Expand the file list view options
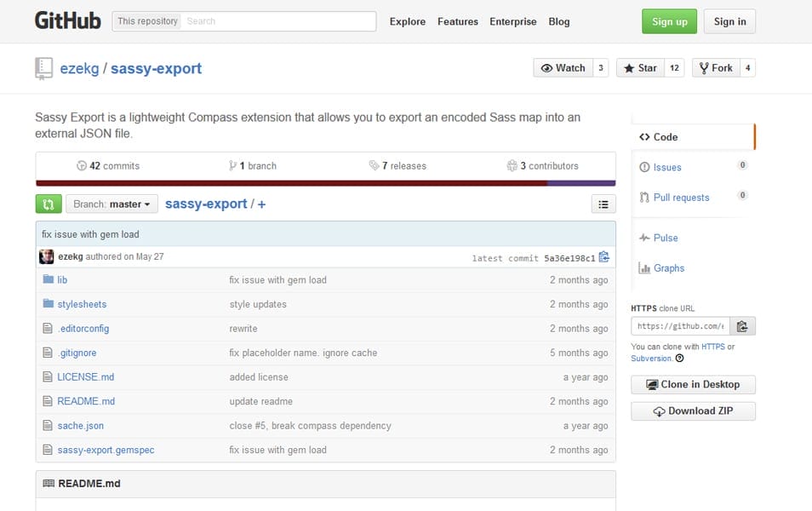The image size is (812, 511). coord(603,204)
